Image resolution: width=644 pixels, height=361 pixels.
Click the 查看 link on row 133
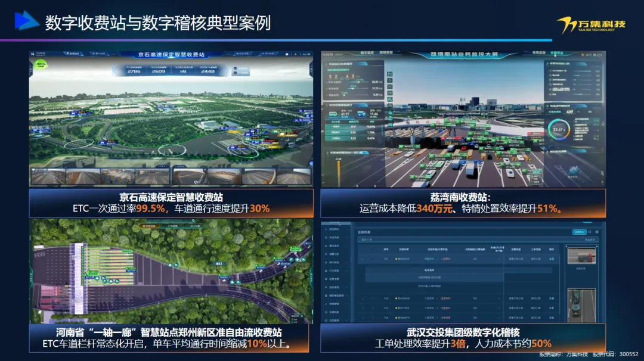(x=552, y=308)
